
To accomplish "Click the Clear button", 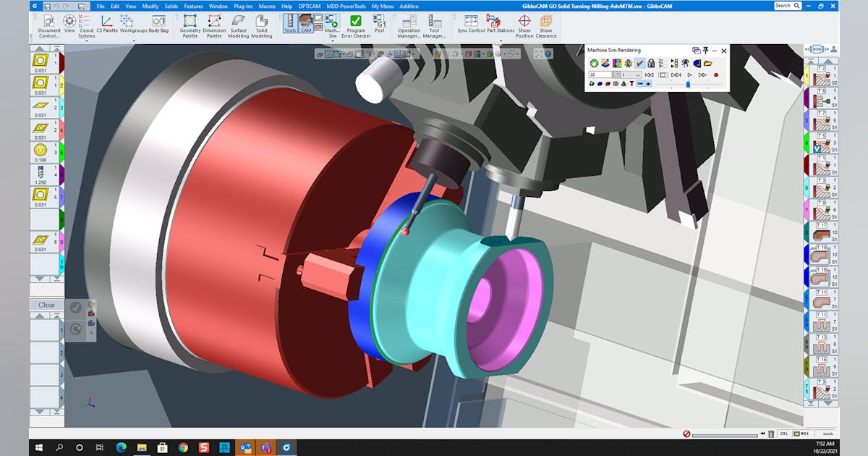I will pyautogui.click(x=46, y=305).
